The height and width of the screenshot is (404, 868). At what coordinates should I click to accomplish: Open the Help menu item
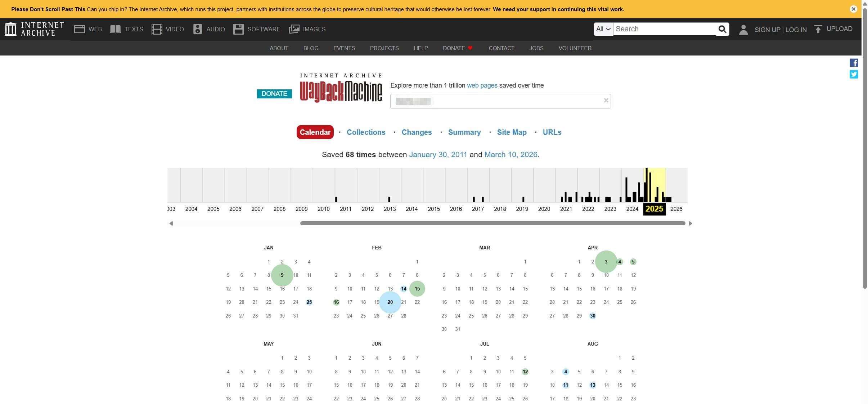(x=420, y=48)
